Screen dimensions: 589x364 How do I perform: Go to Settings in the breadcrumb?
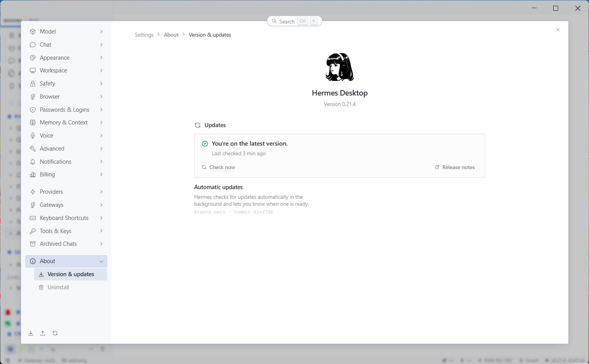tap(144, 35)
